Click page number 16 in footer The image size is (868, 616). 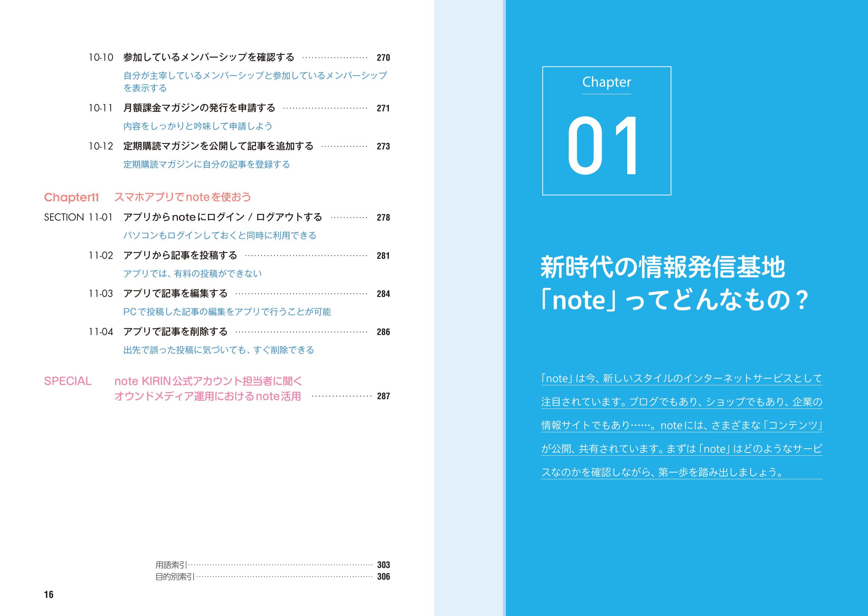tap(49, 594)
